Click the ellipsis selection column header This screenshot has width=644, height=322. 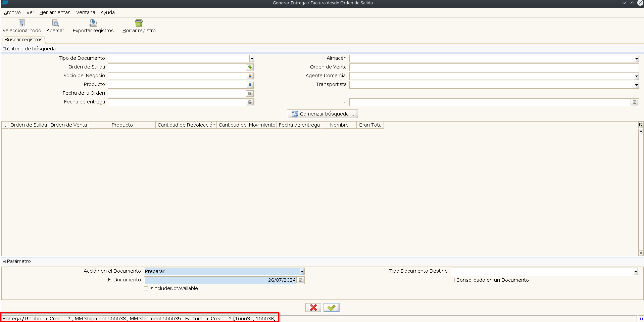tap(5, 125)
